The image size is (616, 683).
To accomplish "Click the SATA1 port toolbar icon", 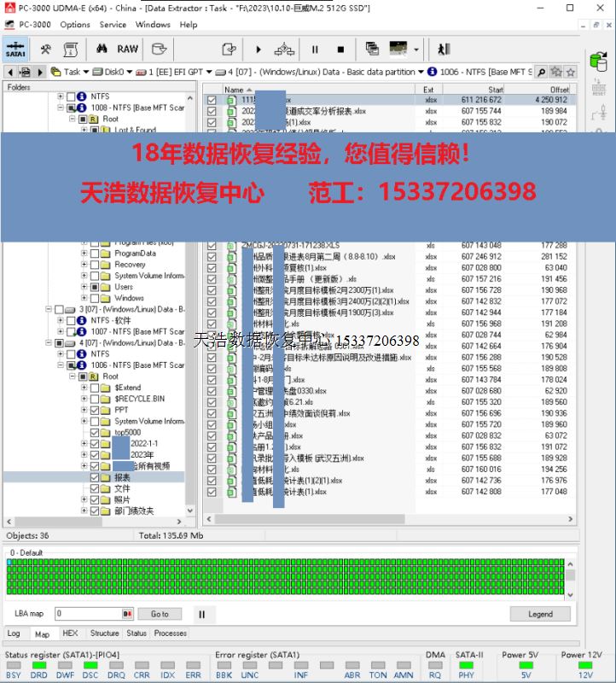I will pyautogui.click(x=15, y=50).
